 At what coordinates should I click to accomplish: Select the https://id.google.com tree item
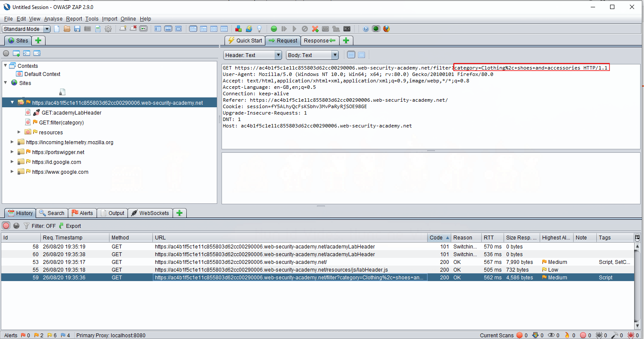tap(56, 162)
